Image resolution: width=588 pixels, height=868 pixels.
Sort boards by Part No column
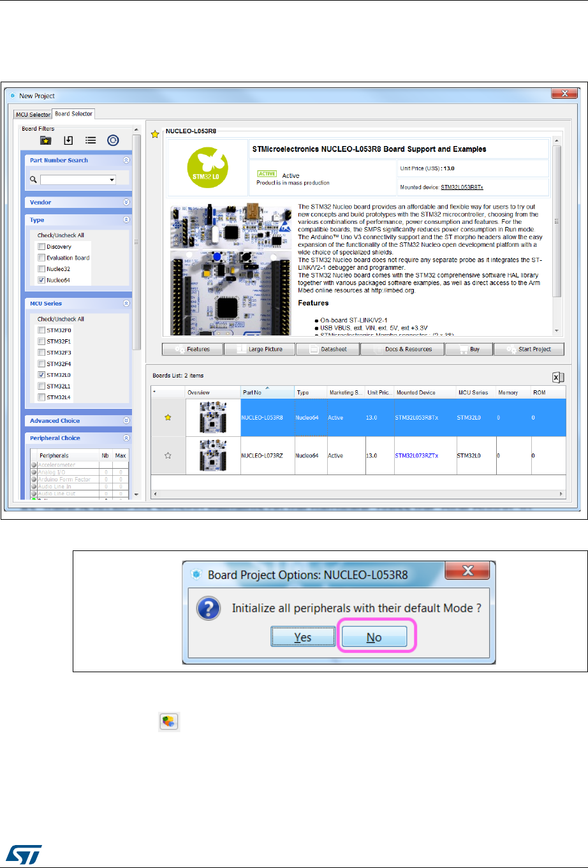coord(267,392)
